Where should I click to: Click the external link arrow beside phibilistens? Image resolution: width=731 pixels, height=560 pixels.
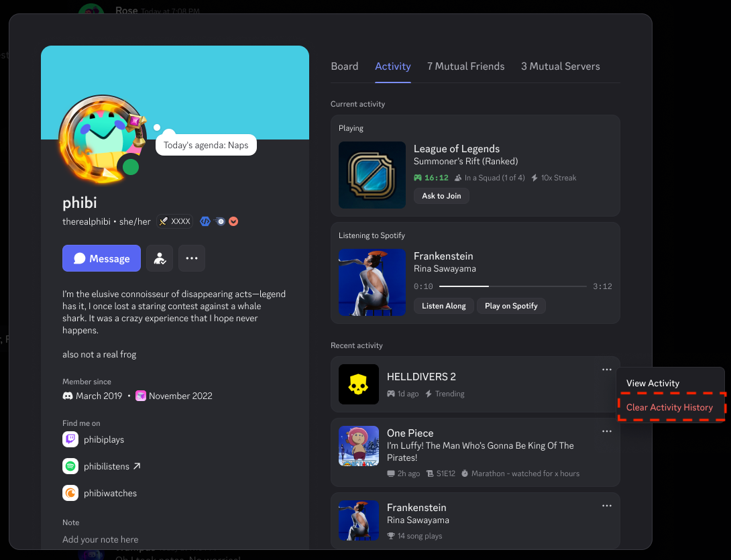[137, 466]
